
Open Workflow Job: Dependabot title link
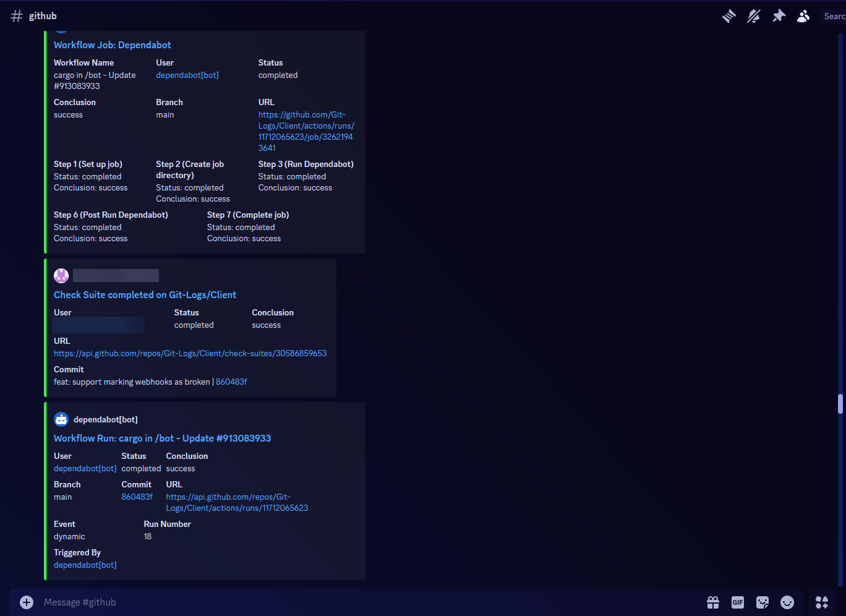[112, 45]
